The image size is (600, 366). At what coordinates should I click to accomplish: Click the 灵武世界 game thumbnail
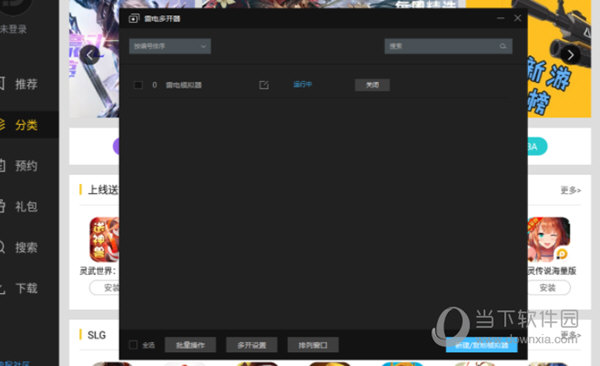104,240
